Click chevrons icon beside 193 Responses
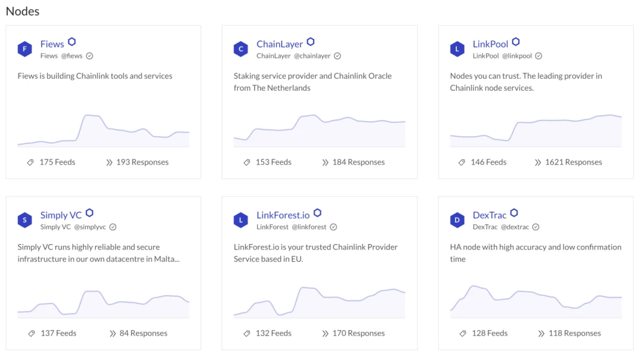The width and height of the screenshot is (644, 361). 109,162
